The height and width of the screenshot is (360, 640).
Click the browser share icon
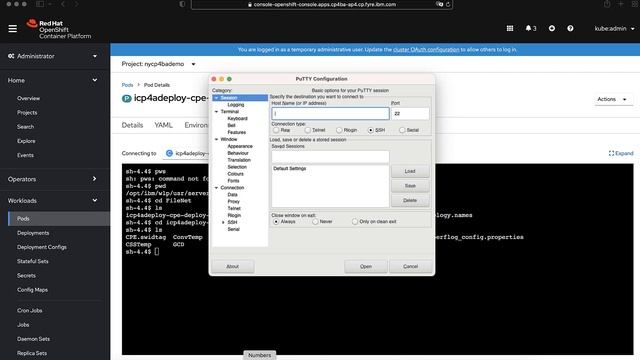point(607,4)
